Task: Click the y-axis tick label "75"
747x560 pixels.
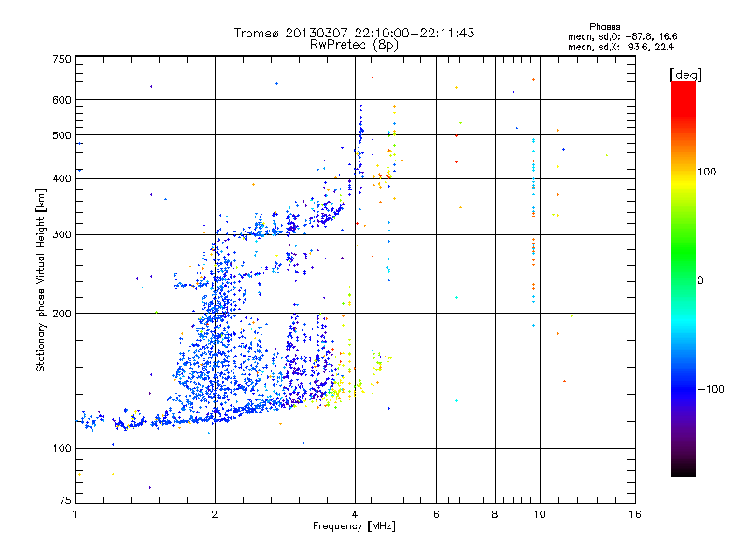Action: (64, 500)
